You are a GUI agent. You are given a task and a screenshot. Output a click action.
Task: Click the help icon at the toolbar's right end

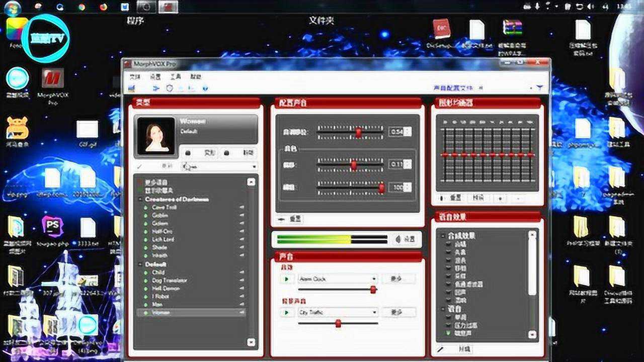click(205, 87)
